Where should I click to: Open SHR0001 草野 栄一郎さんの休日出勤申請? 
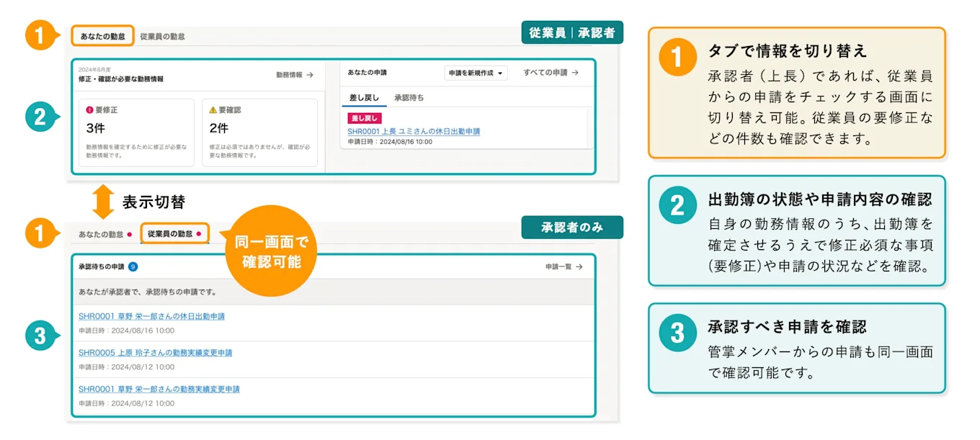pyautogui.click(x=151, y=316)
